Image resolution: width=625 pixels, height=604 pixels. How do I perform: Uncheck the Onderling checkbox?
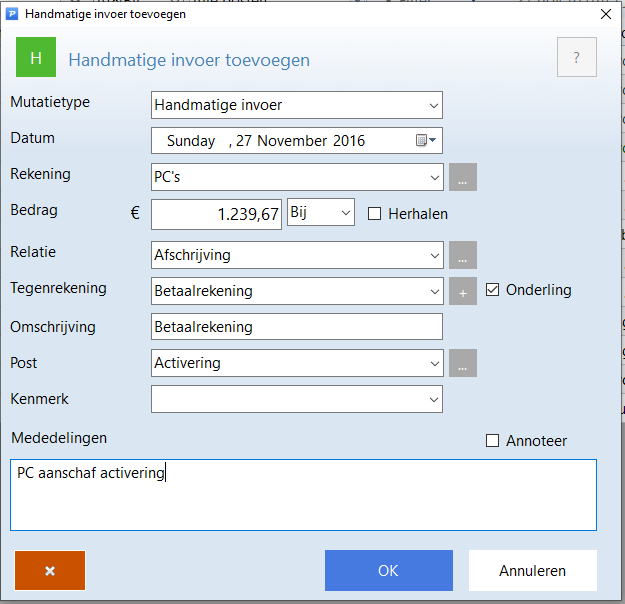492,290
